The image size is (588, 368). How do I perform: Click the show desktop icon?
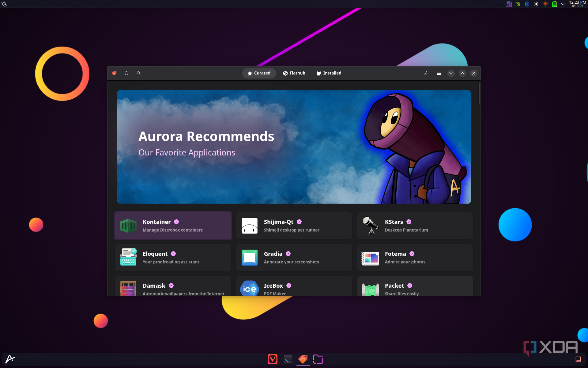[578, 359]
